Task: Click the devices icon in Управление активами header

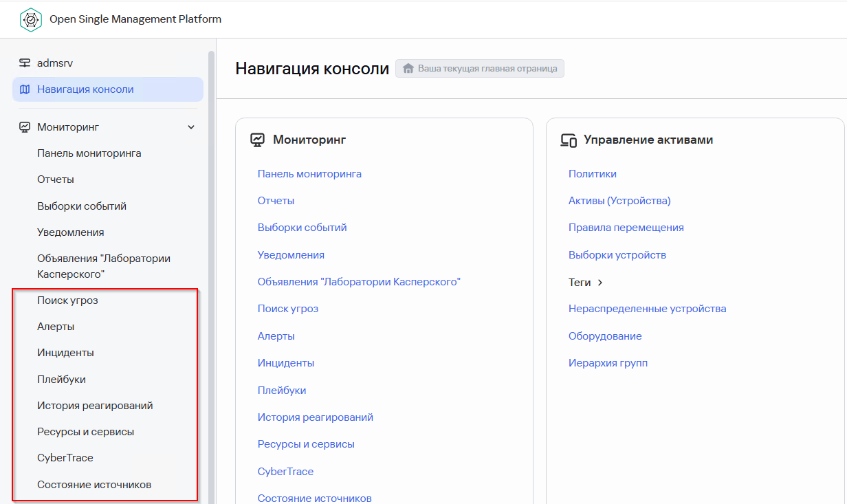Action: pos(569,140)
